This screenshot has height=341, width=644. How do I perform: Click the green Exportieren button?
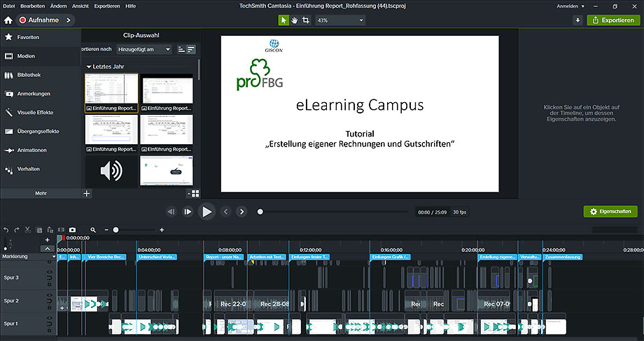(x=613, y=20)
